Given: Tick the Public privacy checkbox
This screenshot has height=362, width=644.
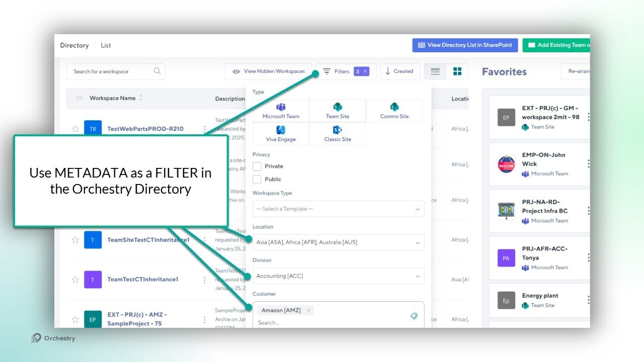Looking at the screenshot, I should click(257, 179).
